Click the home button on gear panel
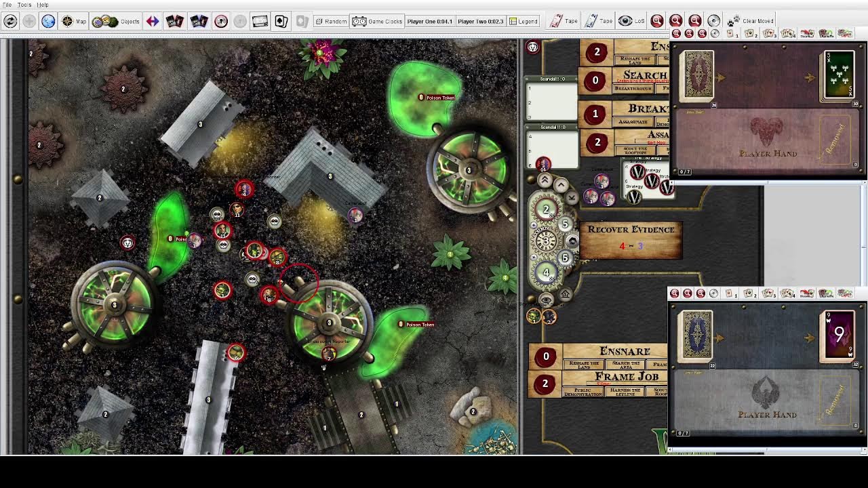Viewport: 868px width, 488px height. coord(565,294)
